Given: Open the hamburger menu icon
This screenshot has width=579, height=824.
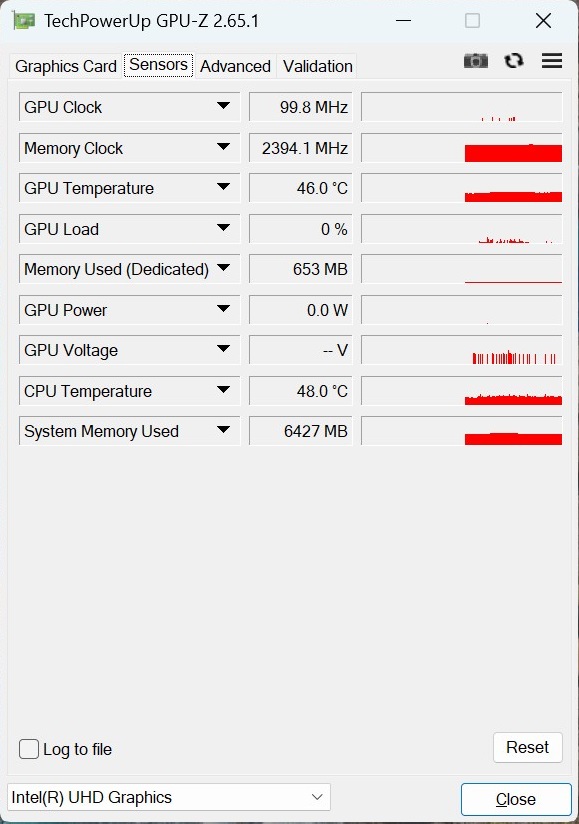Looking at the screenshot, I should point(552,61).
